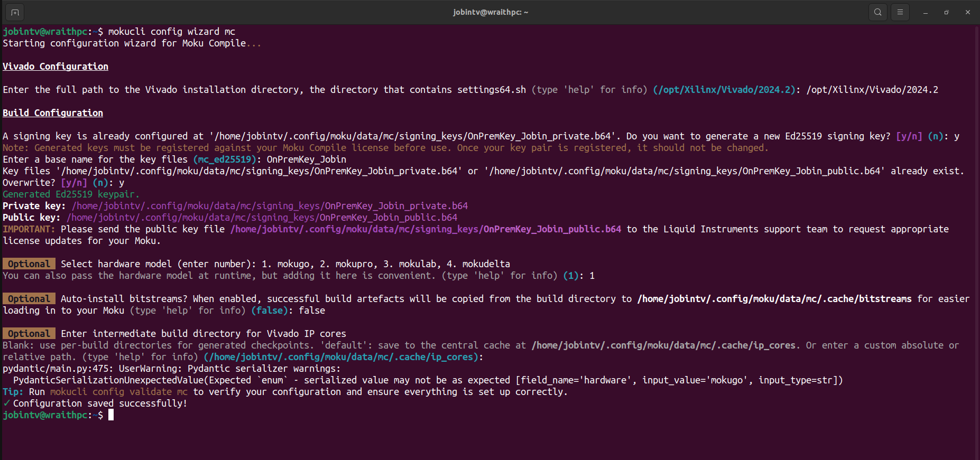The width and height of the screenshot is (980, 460).
Task: Click the Optional badge beside Auto-install bitstreams
Action: (x=29, y=299)
